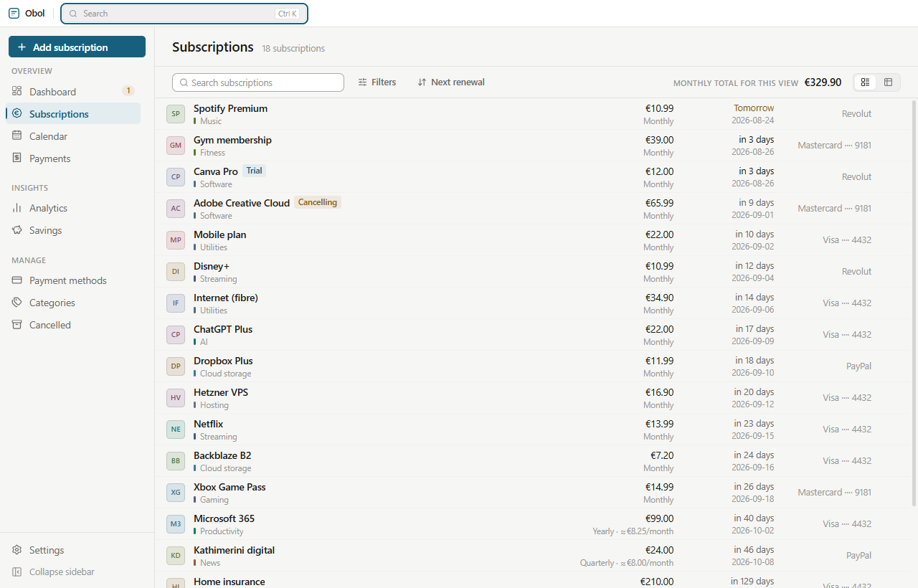
Task: Click the Payments icon in sidebar
Action: click(17, 158)
